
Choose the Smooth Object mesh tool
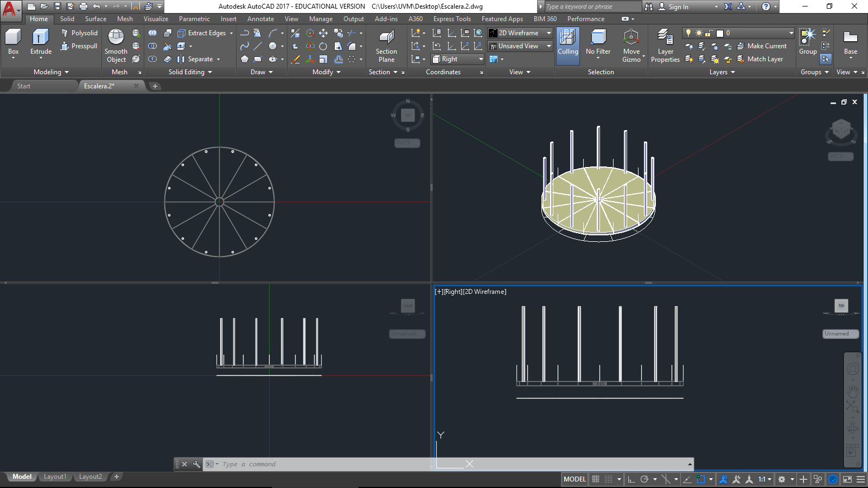(x=116, y=44)
